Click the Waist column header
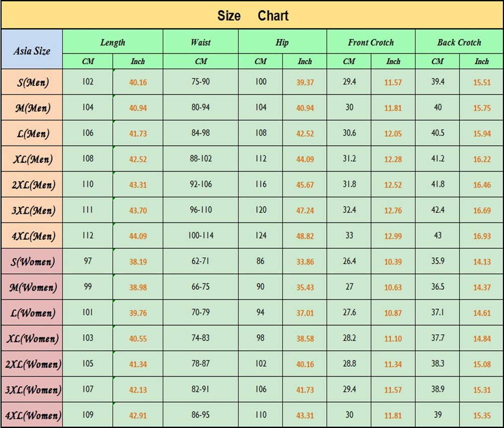This screenshot has height=428, width=504. point(200,42)
